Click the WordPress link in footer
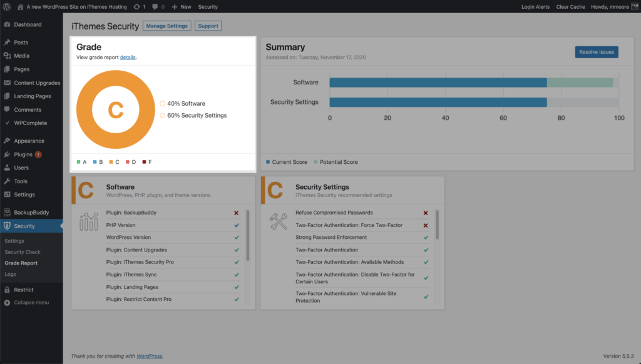The width and height of the screenshot is (641, 364). pos(149,356)
